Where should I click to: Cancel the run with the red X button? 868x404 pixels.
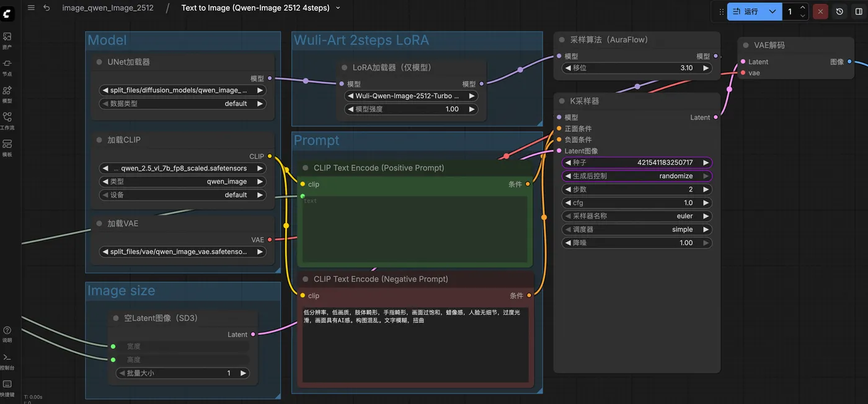click(x=821, y=11)
